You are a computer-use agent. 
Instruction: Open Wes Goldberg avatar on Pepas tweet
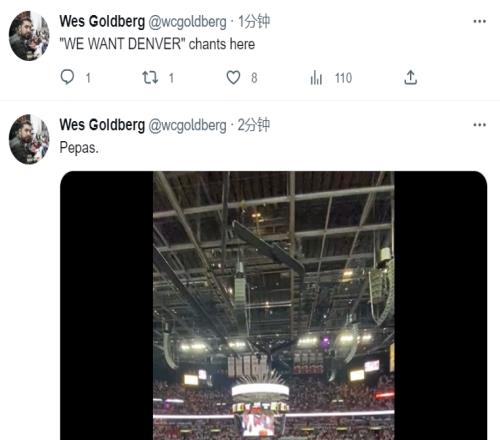[29, 139]
